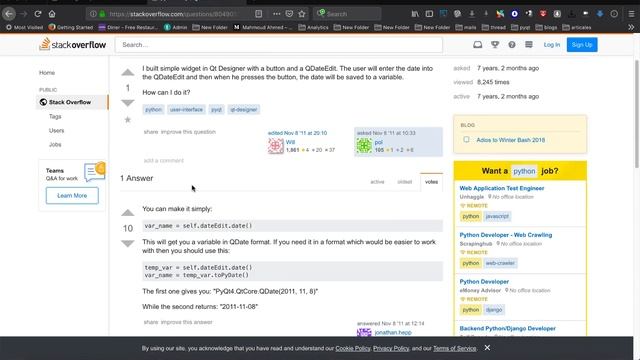The image size is (640, 360).
Task: Upvote the question
Action: [x=128, y=73]
